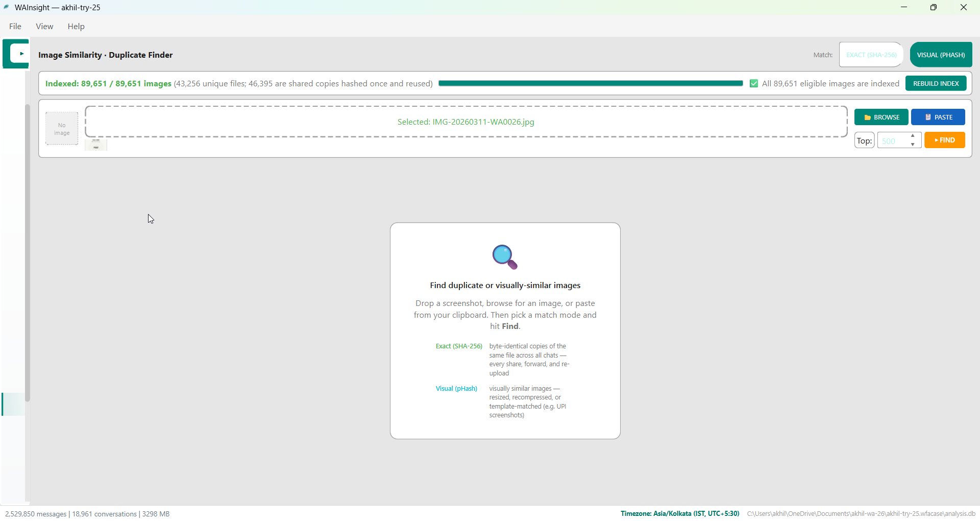Click the 'Exact (SHA-256)' description label
Image resolution: width=980 pixels, height=521 pixels.
click(x=459, y=346)
